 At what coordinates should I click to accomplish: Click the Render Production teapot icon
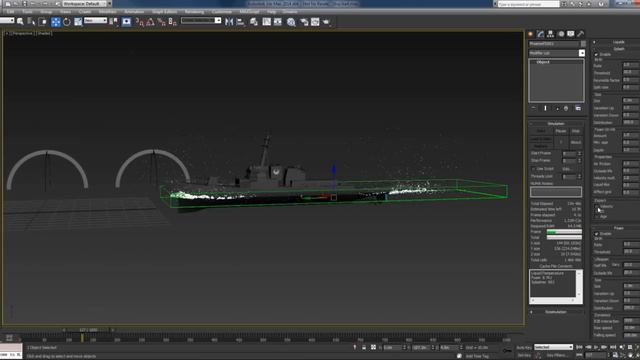click(x=327, y=22)
